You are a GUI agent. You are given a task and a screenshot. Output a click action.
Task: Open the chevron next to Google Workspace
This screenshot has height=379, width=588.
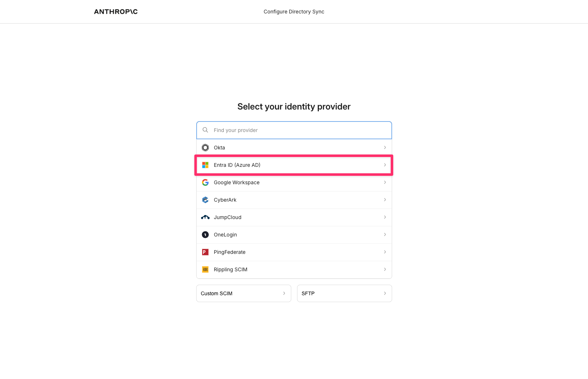[x=385, y=182]
